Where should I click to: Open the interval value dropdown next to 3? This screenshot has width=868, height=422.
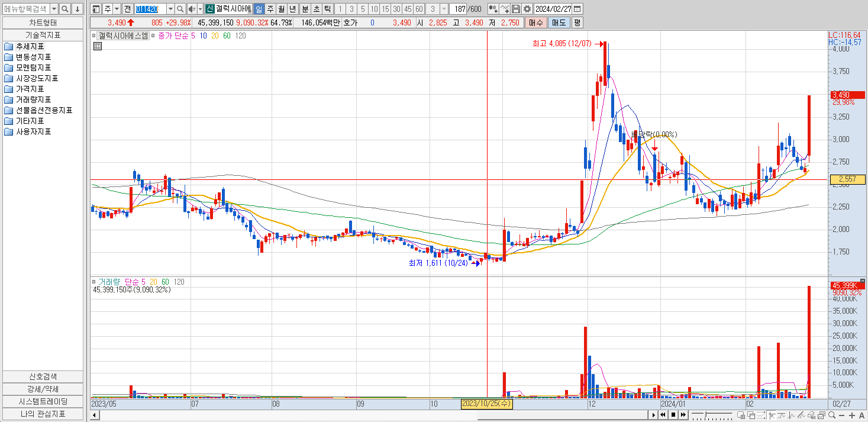(444, 9)
